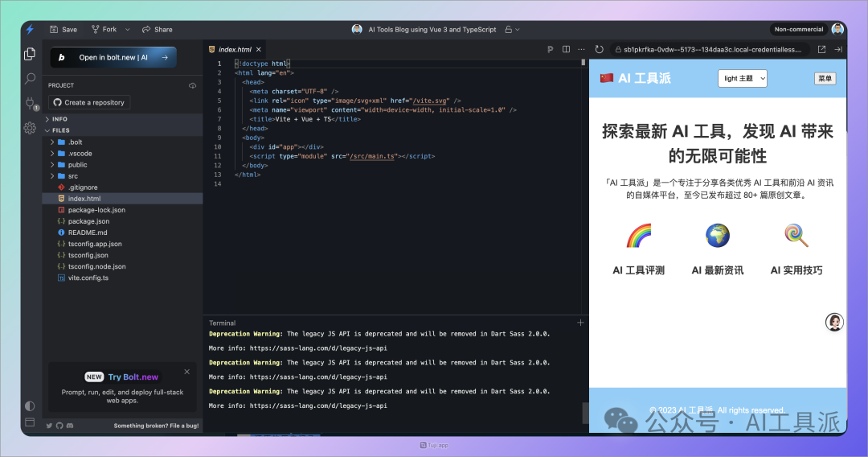Viewport: 868px width, 457px height.
Task: Reload the preview with refresh icon
Action: (x=599, y=49)
